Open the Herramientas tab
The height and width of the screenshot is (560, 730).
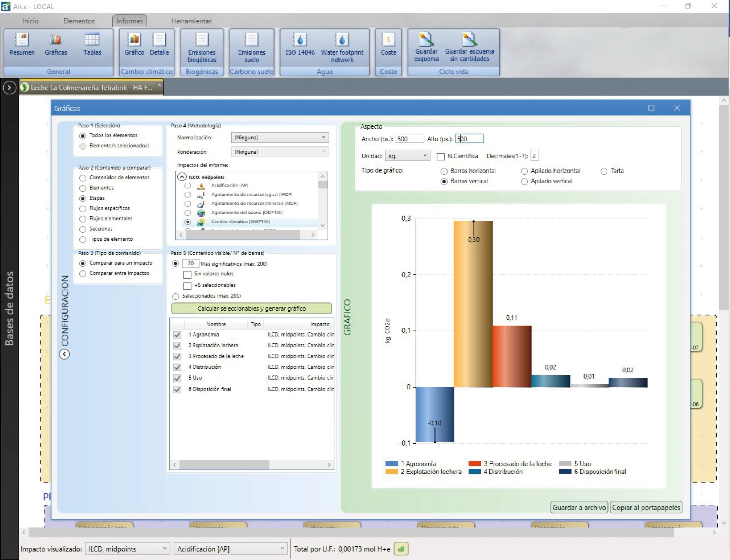191,21
